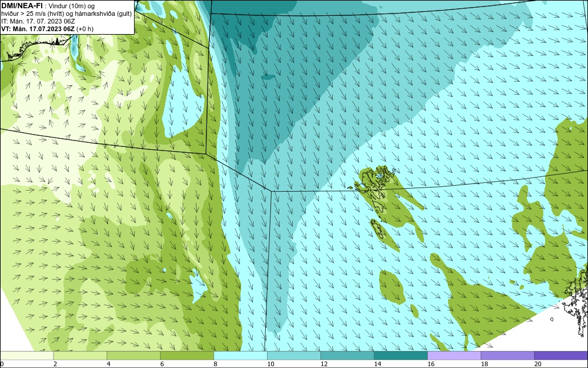
Task: Click the 'IT: Mán. 17. 07. 2023 06Z' line
Action: point(38,21)
